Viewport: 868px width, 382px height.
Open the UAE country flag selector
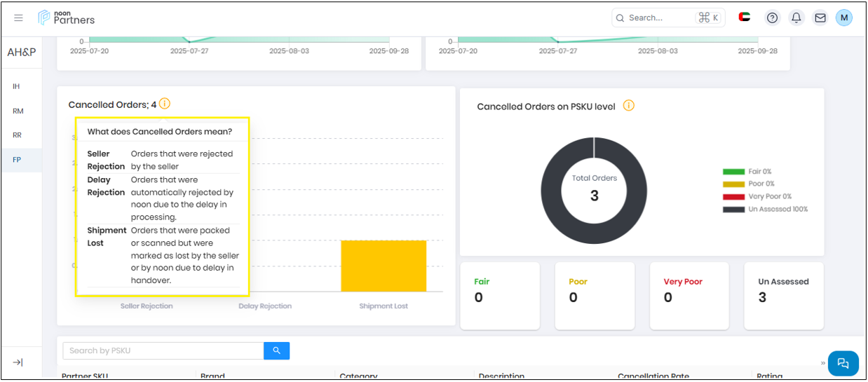pos(745,18)
